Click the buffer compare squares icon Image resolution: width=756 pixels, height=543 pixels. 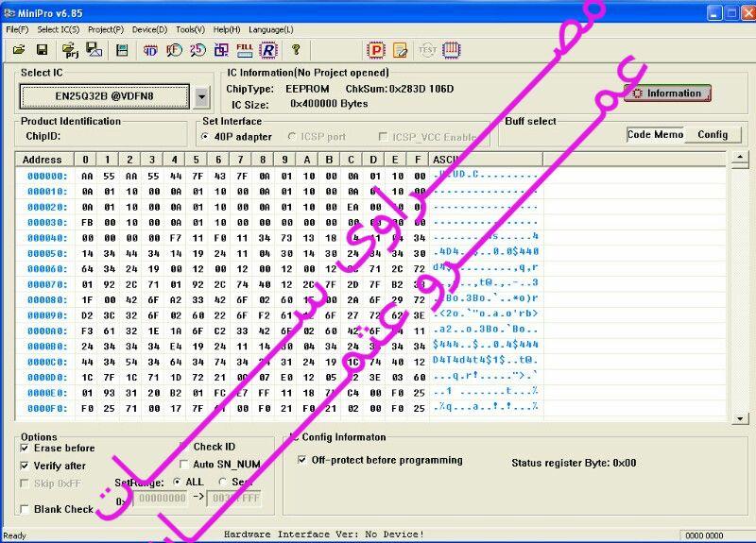click(221, 50)
